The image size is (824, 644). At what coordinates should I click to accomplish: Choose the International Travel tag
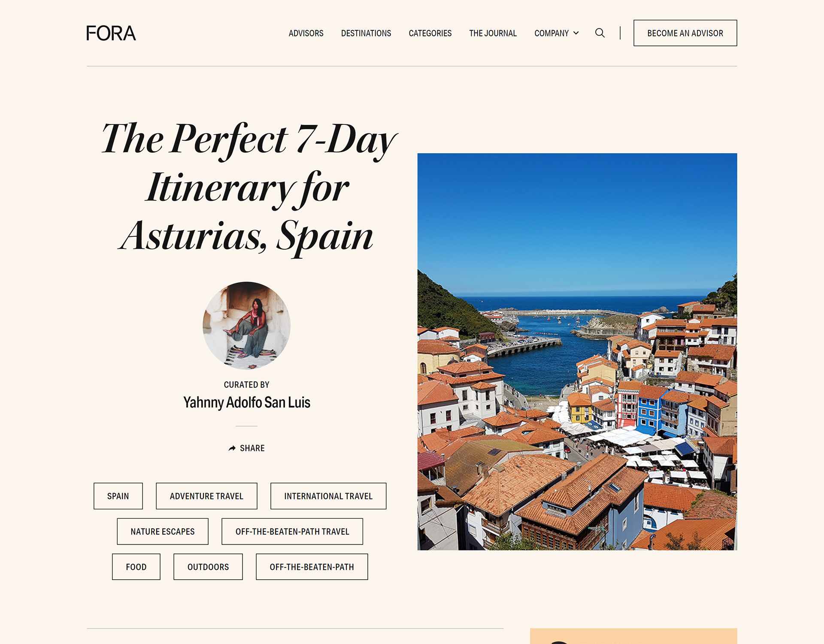point(328,496)
